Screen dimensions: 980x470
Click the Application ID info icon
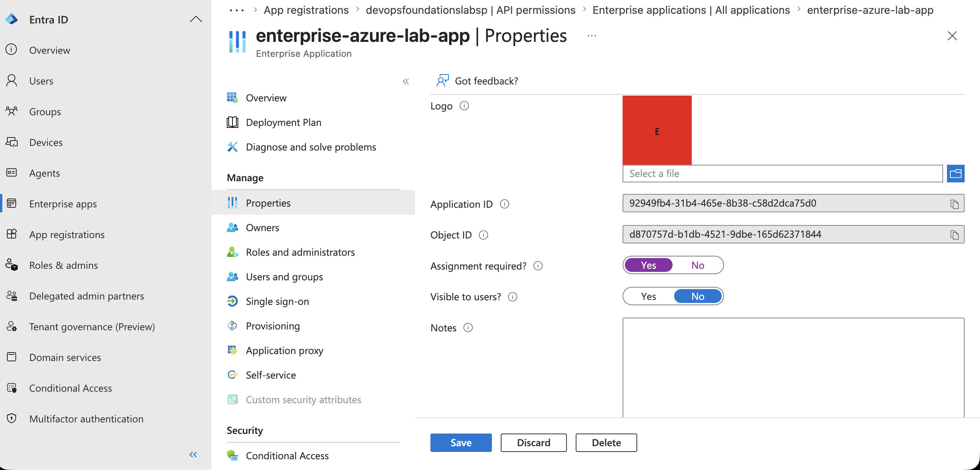point(505,204)
